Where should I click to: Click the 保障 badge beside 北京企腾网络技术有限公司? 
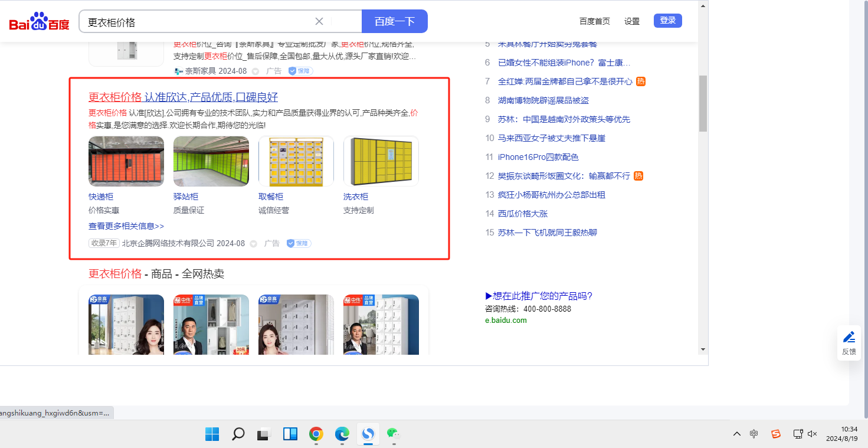[x=299, y=243]
